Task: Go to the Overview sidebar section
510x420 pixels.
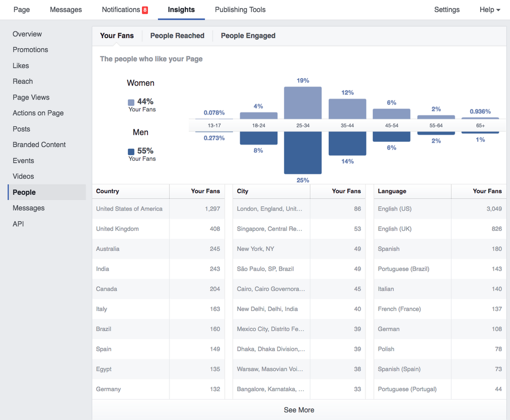Action: pyautogui.click(x=27, y=34)
